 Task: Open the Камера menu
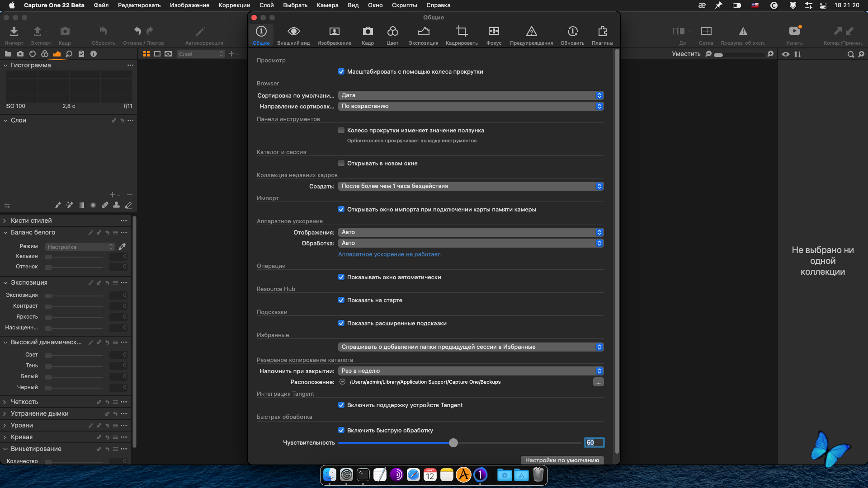click(x=327, y=5)
